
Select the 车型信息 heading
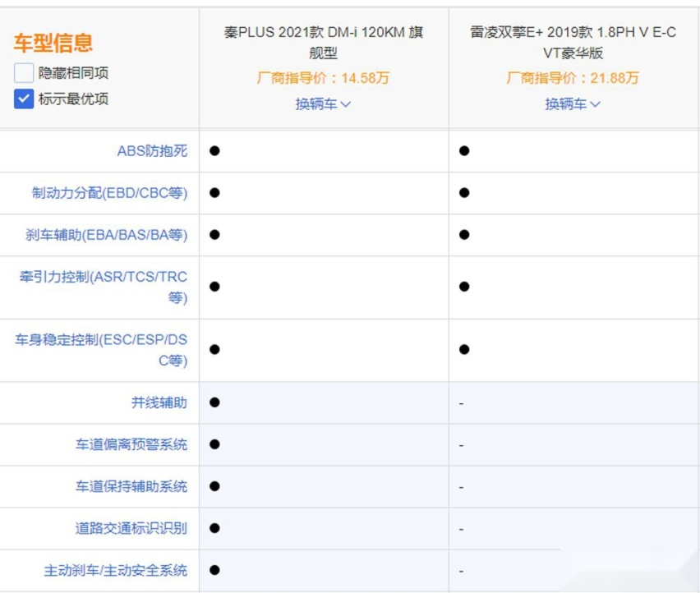click(53, 43)
